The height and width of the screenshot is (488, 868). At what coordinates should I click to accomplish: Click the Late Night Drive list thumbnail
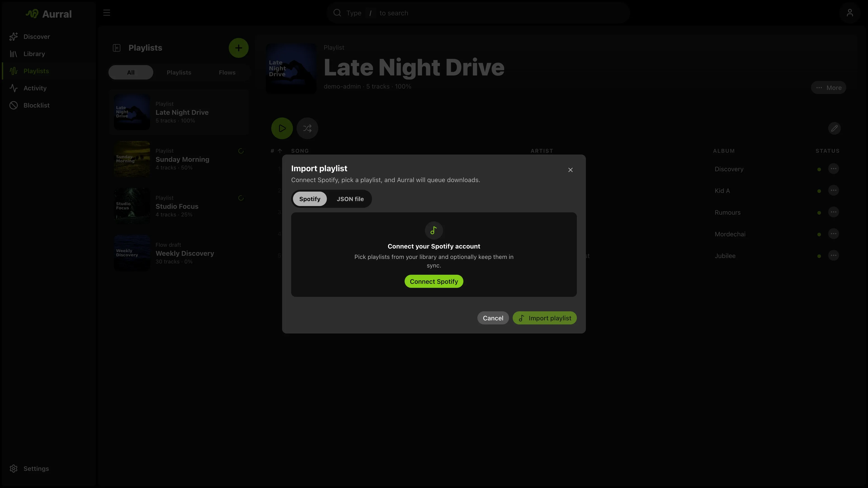pos(132,112)
